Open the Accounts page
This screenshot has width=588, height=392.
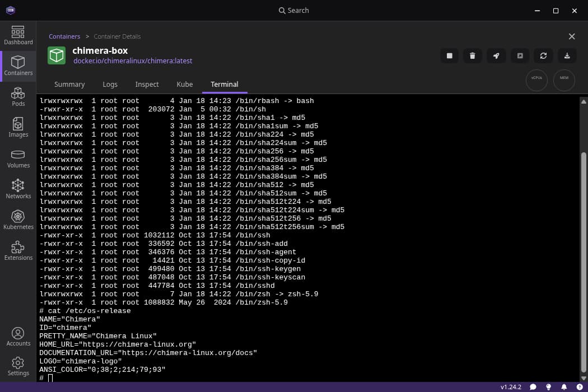(18, 337)
